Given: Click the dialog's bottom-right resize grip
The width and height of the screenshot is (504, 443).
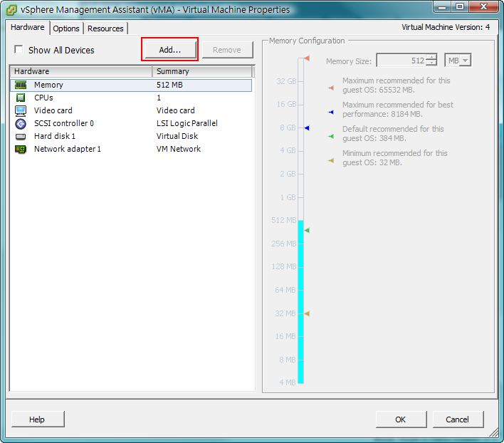Looking at the screenshot, I should [x=494, y=433].
